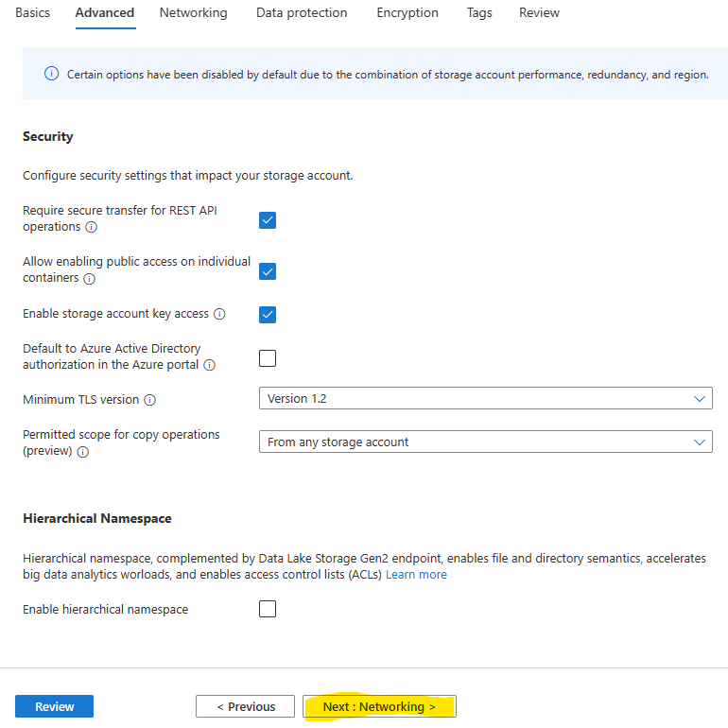The height and width of the screenshot is (728, 728).
Task: Click the Enable storage account key access label
Action: coord(115,314)
